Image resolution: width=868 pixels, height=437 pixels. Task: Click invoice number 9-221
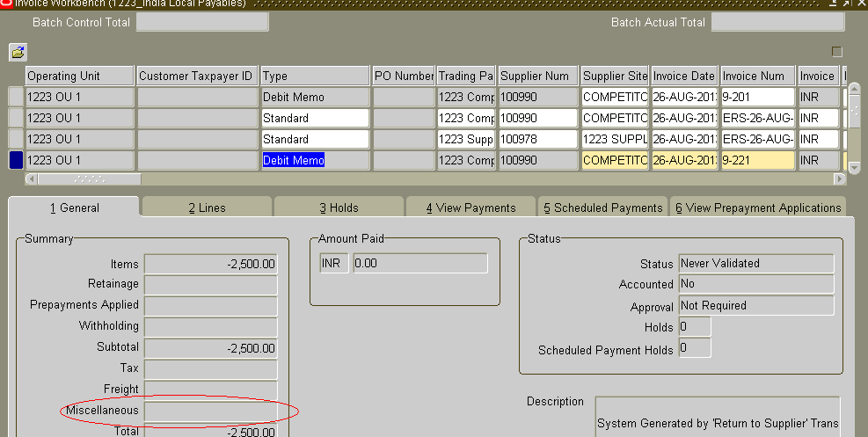pyautogui.click(x=758, y=160)
